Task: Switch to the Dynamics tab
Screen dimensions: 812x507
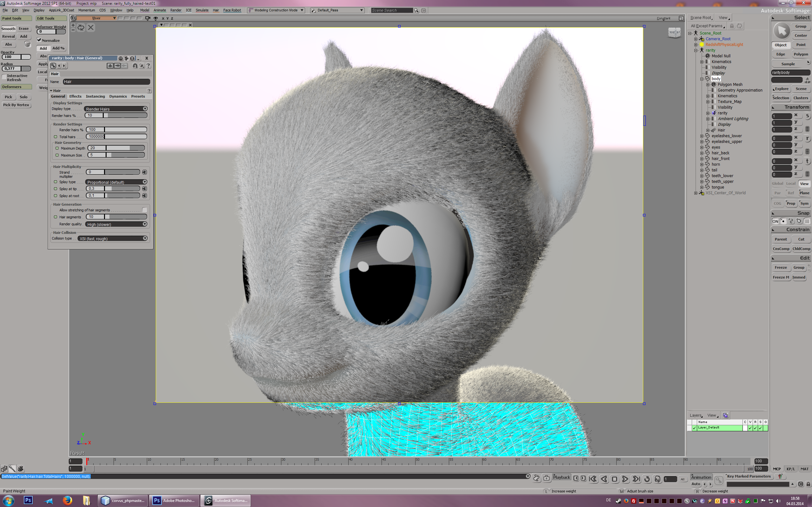Action: tap(118, 96)
